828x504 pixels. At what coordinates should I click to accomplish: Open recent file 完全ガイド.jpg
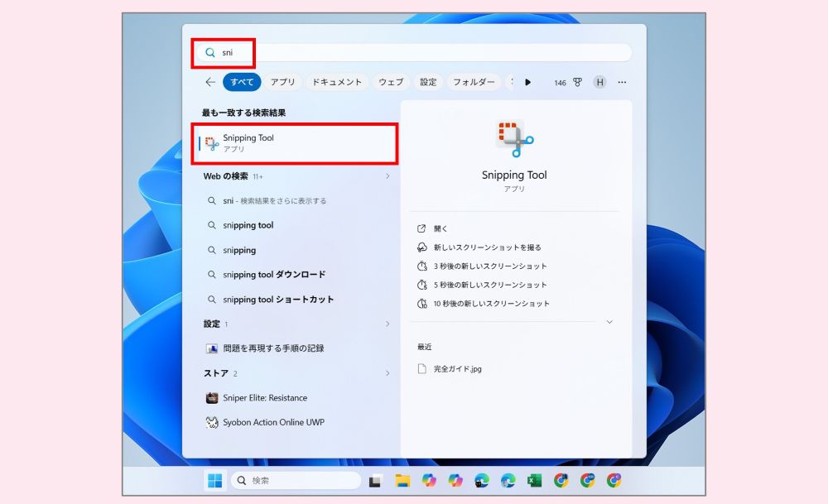(x=457, y=369)
